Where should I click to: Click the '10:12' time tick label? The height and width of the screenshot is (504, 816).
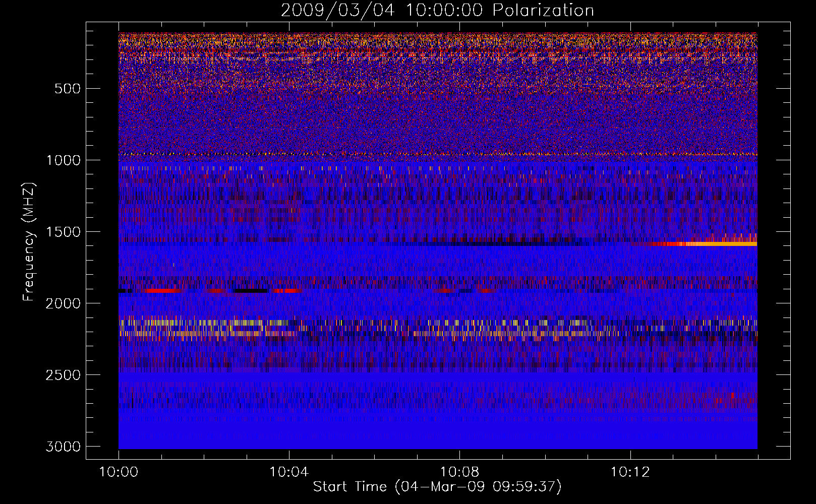[630, 472]
